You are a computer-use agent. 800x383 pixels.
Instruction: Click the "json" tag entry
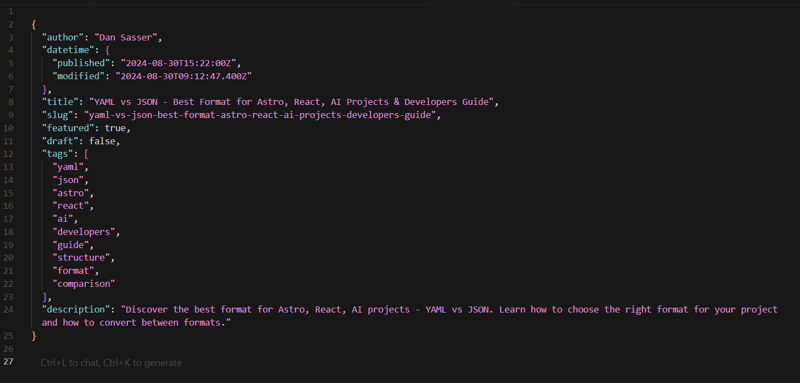pos(68,180)
